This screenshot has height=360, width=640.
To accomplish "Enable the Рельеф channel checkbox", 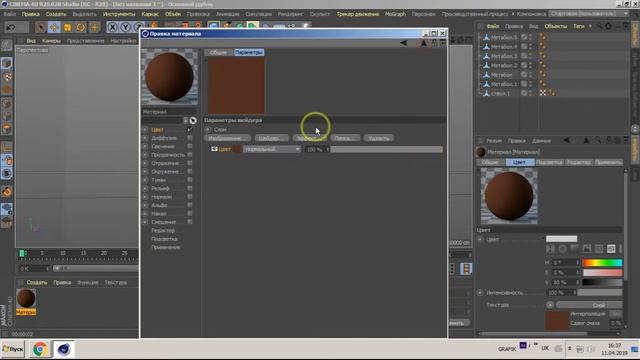I will click(190, 188).
